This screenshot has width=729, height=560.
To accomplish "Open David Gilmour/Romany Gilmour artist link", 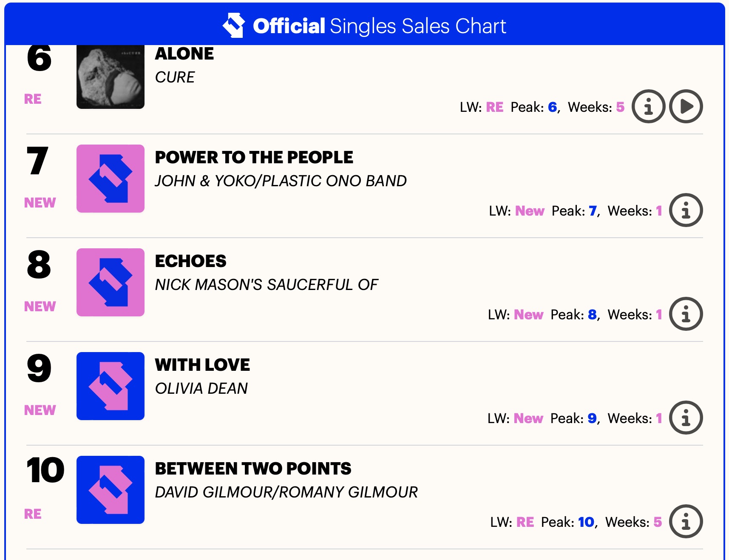I will point(286,492).
